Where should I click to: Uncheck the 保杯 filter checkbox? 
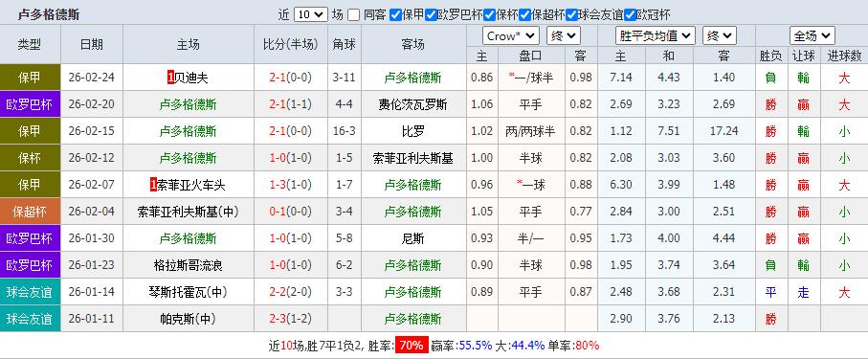pos(489,15)
